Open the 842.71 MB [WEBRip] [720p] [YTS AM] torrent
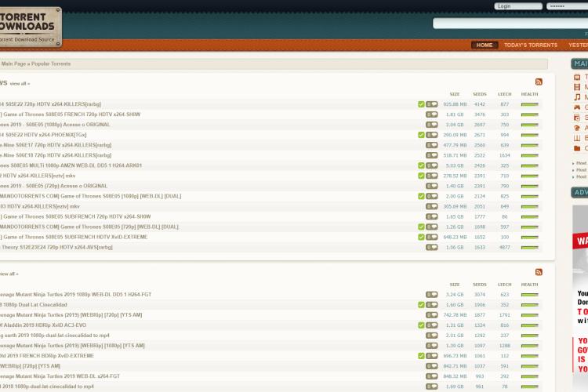Viewport: 588px width, 392px height. point(30,366)
